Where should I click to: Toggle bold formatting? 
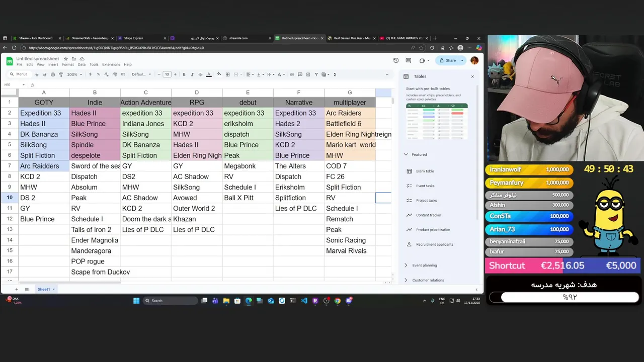(184, 74)
